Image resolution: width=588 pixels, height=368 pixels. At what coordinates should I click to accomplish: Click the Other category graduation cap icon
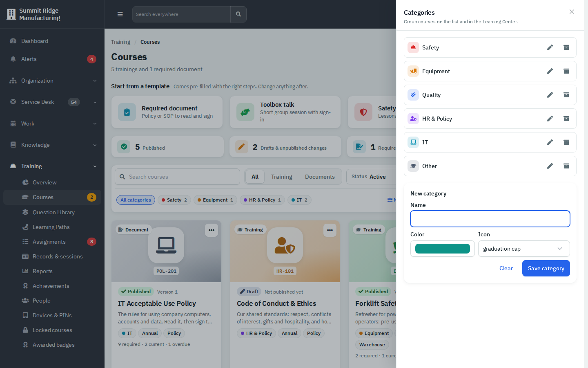coord(413,166)
